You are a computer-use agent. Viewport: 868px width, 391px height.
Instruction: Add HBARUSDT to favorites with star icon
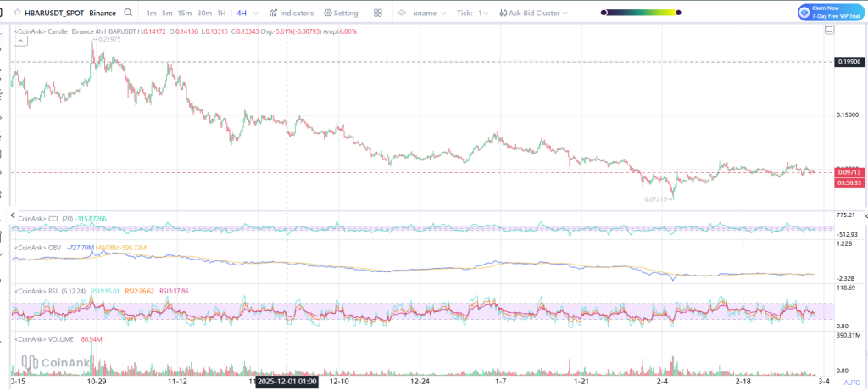point(17,13)
